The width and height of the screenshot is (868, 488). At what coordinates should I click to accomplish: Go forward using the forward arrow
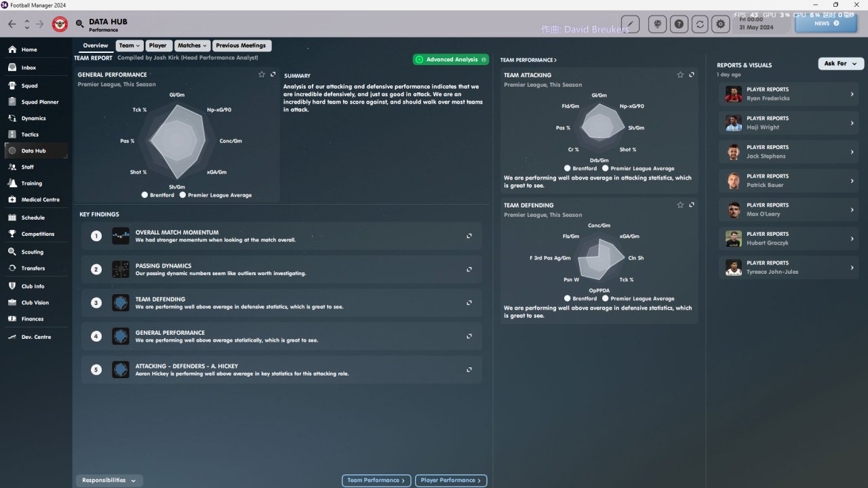pyautogui.click(x=39, y=24)
